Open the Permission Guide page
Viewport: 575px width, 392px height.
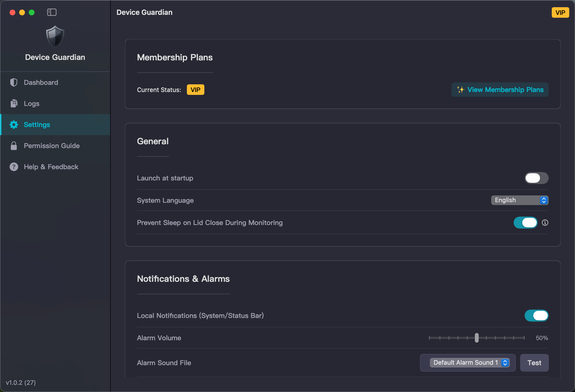[x=55, y=146]
